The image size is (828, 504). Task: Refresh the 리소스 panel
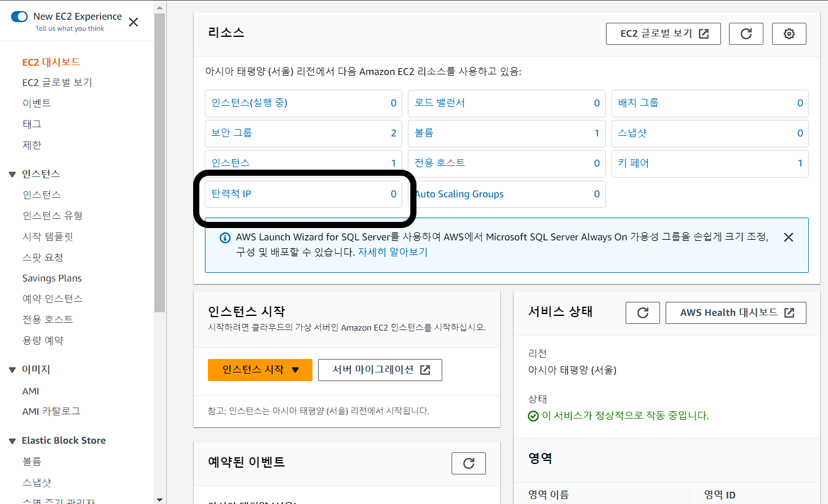(x=746, y=34)
